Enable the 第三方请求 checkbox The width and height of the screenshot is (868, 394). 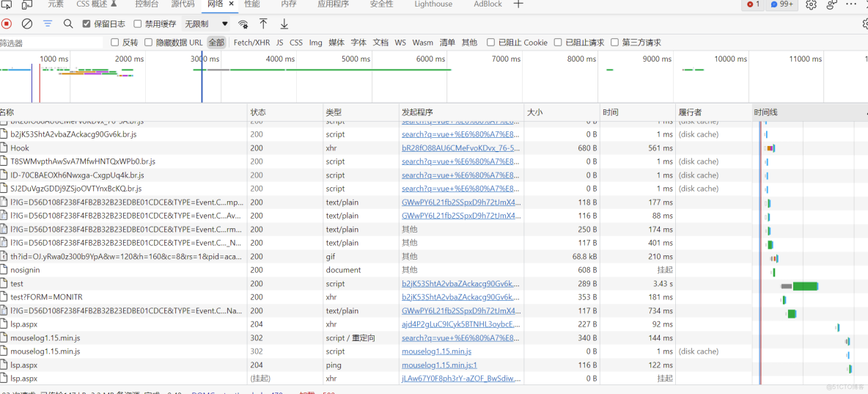pyautogui.click(x=614, y=43)
